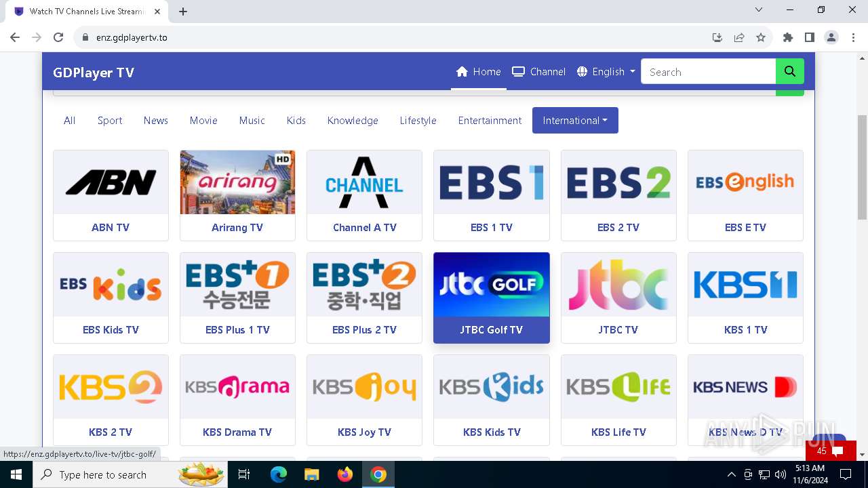Click the 'KBS Drama TV' title link
Viewport: 868px width, 488px height.
coord(237,432)
